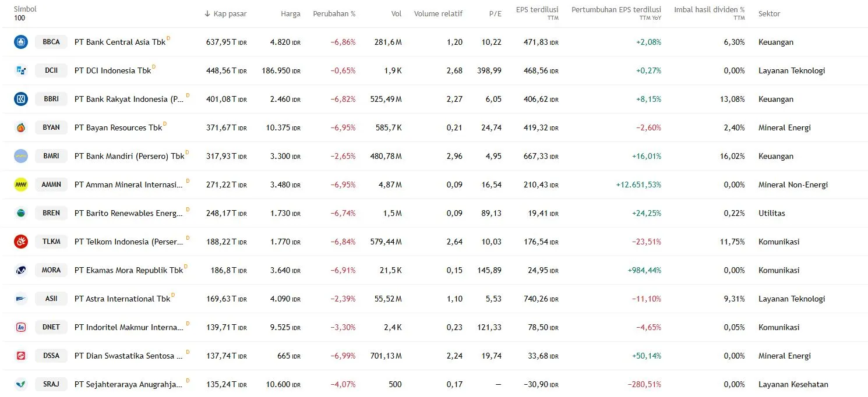The width and height of the screenshot is (868, 397).
Task: Open PT Telkom Indonesia link
Action: click(x=129, y=242)
